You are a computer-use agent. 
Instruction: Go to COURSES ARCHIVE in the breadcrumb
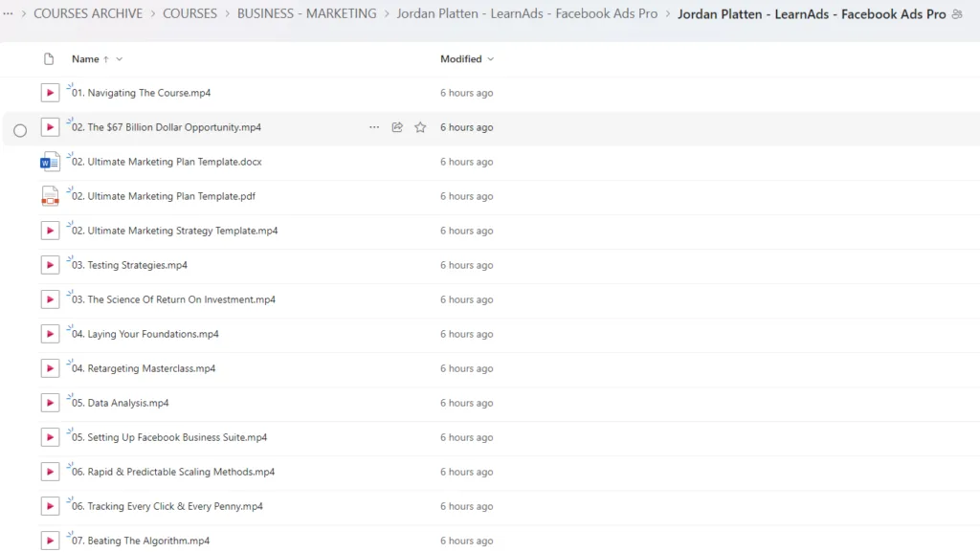click(x=88, y=14)
